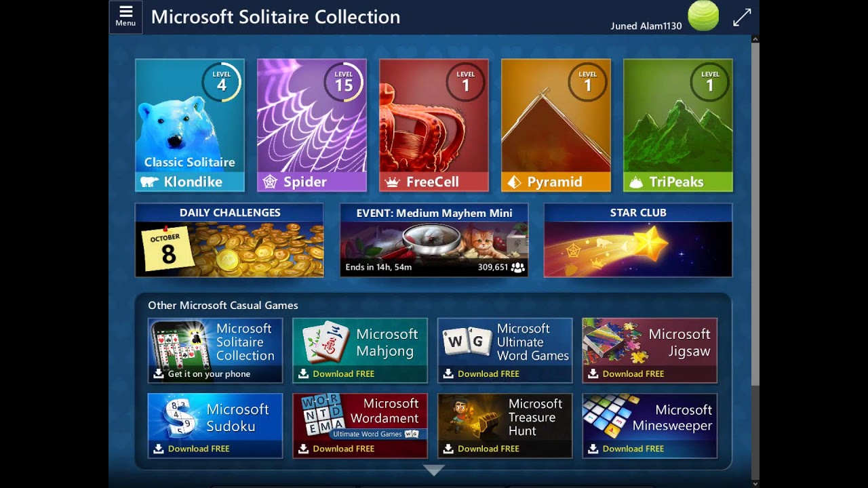Viewport: 868px width, 488px height.
Task: Click the October 8 calendar note
Action: 167,249
